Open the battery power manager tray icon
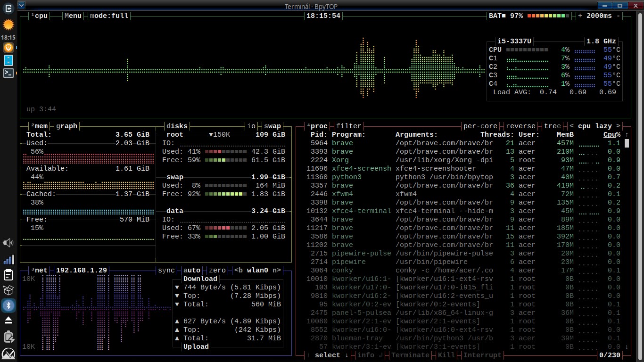Image resolution: width=644 pixels, height=362 pixels. click(8, 337)
